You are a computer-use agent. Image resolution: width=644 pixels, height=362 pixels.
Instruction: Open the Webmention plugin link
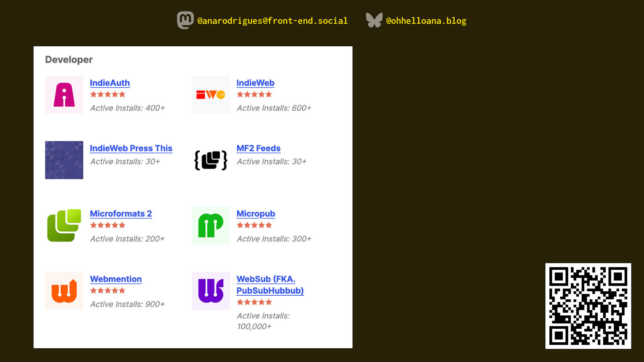pyautogui.click(x=116, y=279)
